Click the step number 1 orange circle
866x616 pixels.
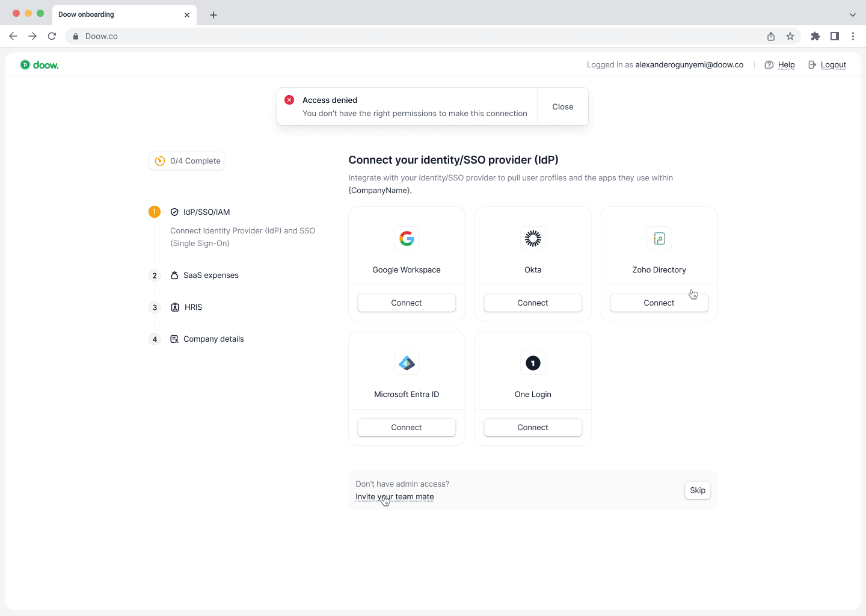tap(155, 212)
